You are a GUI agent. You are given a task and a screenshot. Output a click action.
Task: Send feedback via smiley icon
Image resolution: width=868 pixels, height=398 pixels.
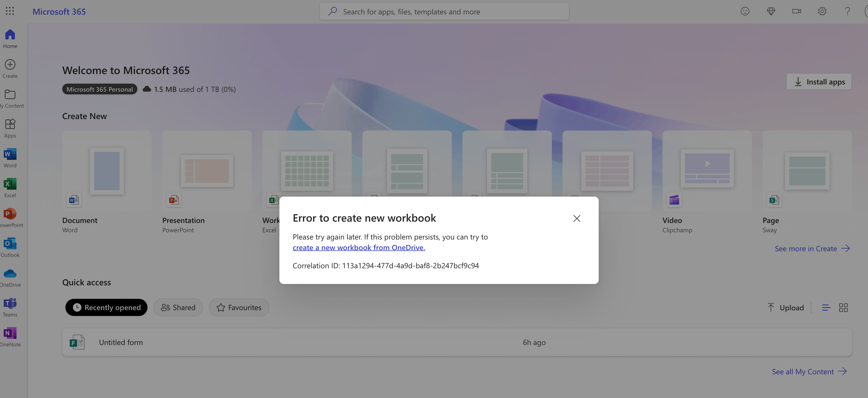[x=745, y=11]
